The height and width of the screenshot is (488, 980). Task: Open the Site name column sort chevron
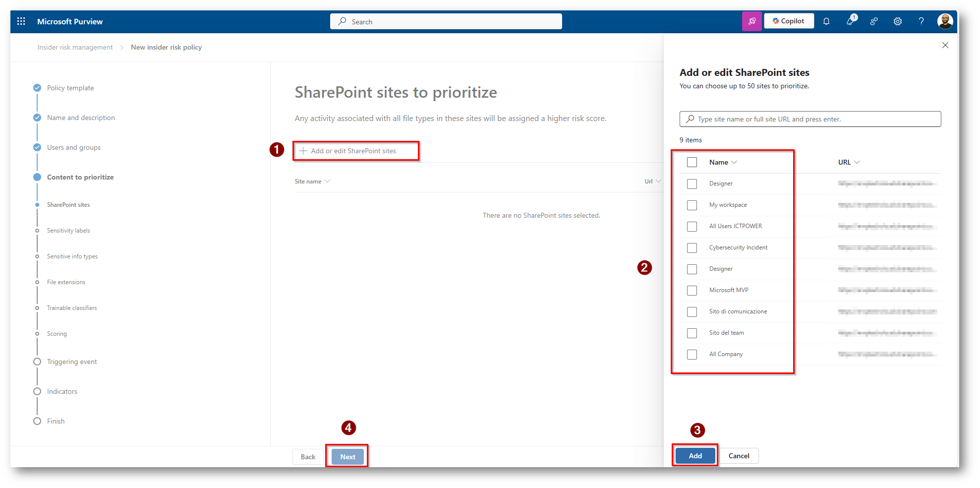coord(327,181)
